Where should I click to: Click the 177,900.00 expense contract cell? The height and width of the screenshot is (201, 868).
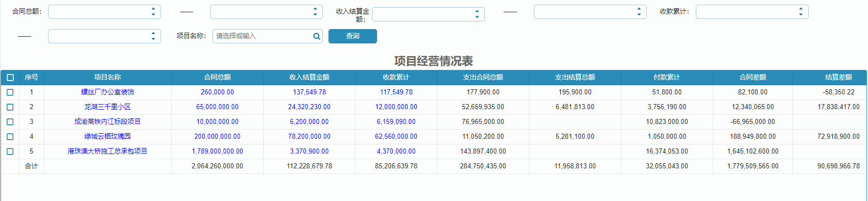pos(483,92)
